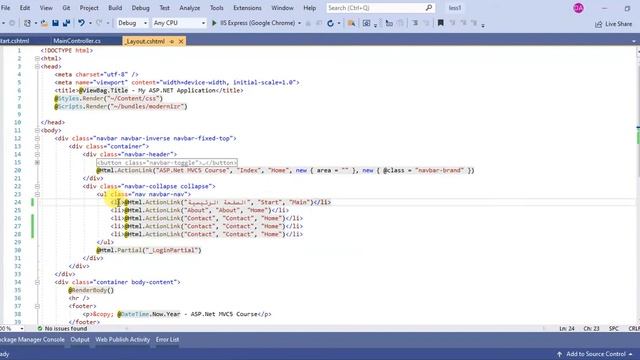This screenshot has width=640, height=360.
Task: Open the Test menu
Action: [164, 8]
